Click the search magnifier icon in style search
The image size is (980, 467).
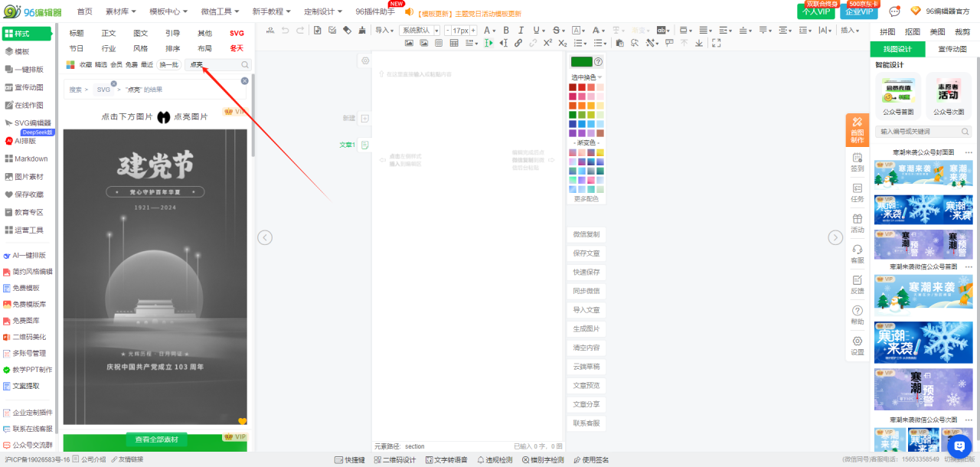point(245,65)
